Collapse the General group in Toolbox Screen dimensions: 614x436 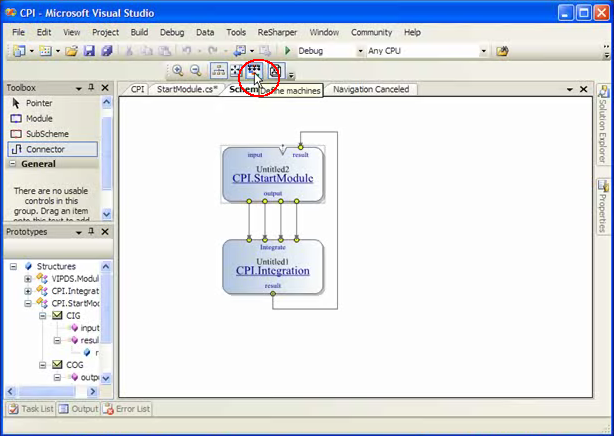tap(13, 164)
